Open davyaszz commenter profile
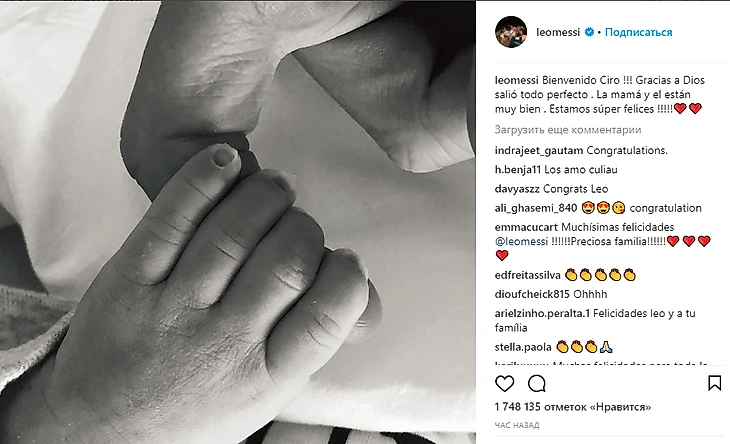This screenshot has width=730, height=444. click(517, 189)
